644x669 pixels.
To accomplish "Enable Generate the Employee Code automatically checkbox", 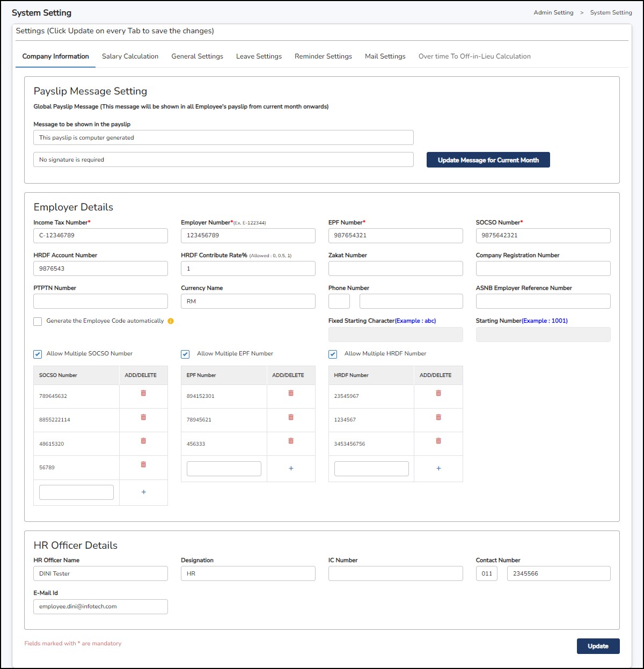I will tap(38, 322).
